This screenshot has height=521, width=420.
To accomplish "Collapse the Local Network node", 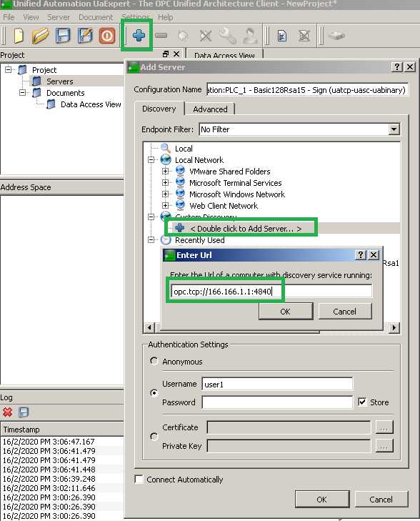I will coord(151,160).
